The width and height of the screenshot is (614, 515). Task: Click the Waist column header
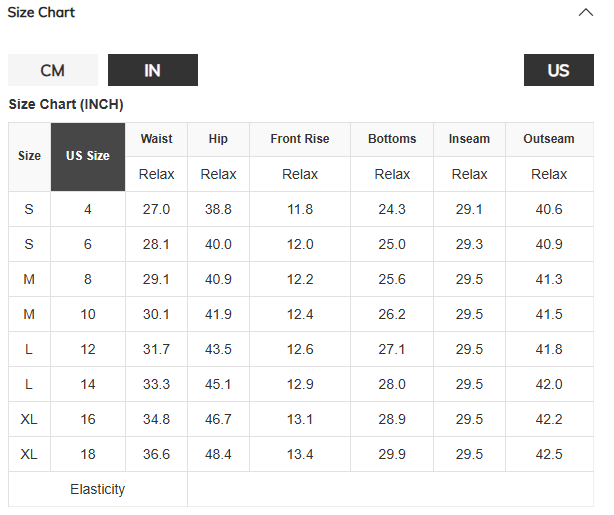156,139
